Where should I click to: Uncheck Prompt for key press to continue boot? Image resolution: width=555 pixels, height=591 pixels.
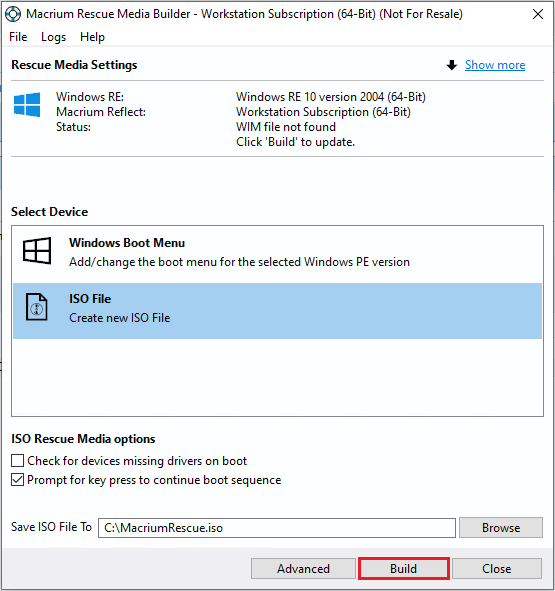(17, 480)
